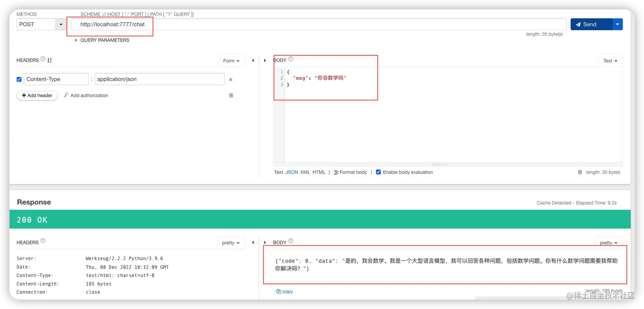Click the 200 OK status bar
Image resolution: width=644 pixels, height=309 pixels.
[x=320, y=219]
